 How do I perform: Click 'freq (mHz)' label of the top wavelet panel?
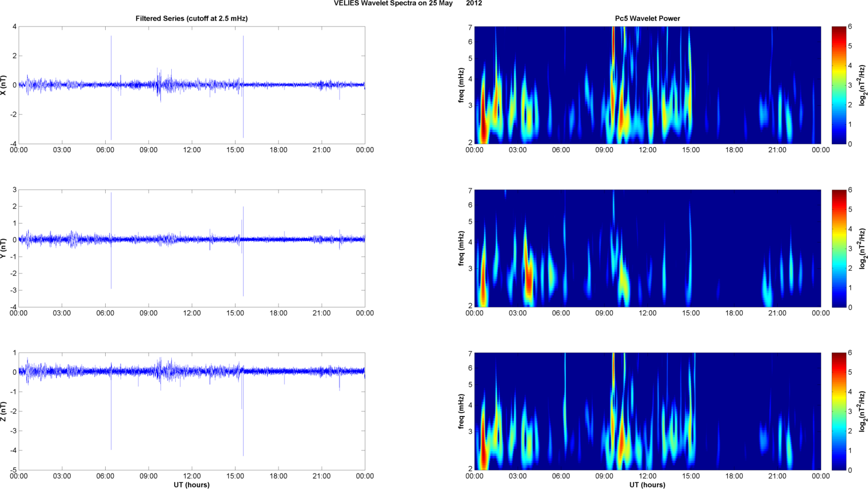tap(461, 85)
